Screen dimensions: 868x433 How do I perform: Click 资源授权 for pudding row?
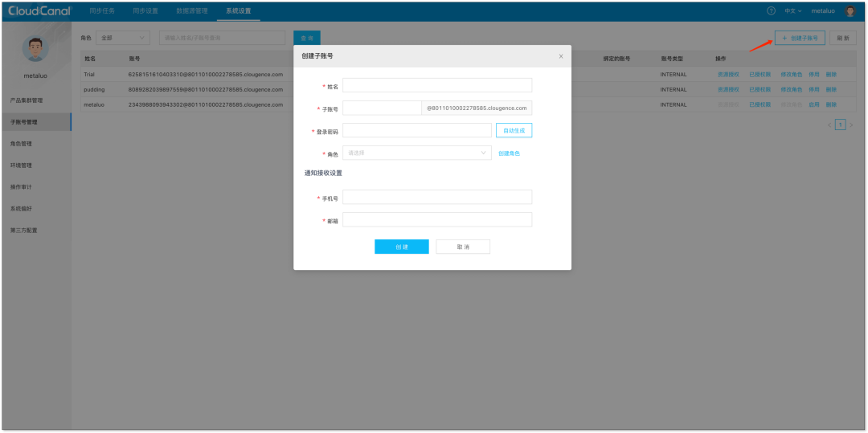click(728, 90)
